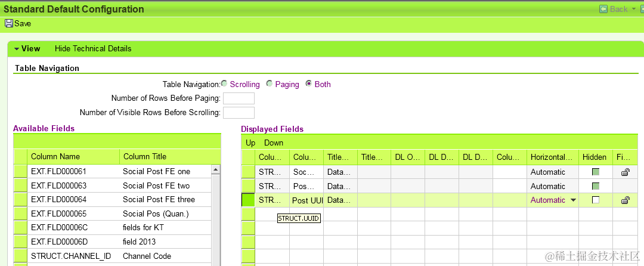Click the Social Post FE one cell
This screenshot has width=644, height=266.
(x=166, y=172)
